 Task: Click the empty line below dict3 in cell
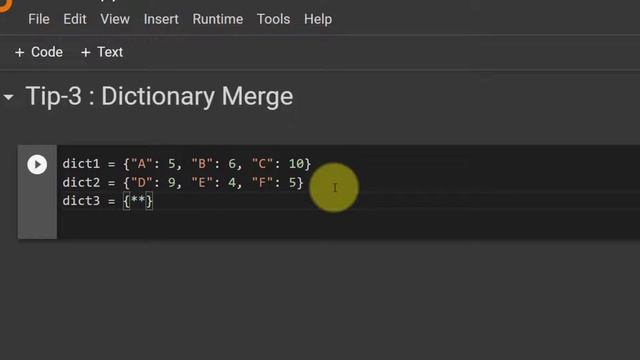click(347, 220)
